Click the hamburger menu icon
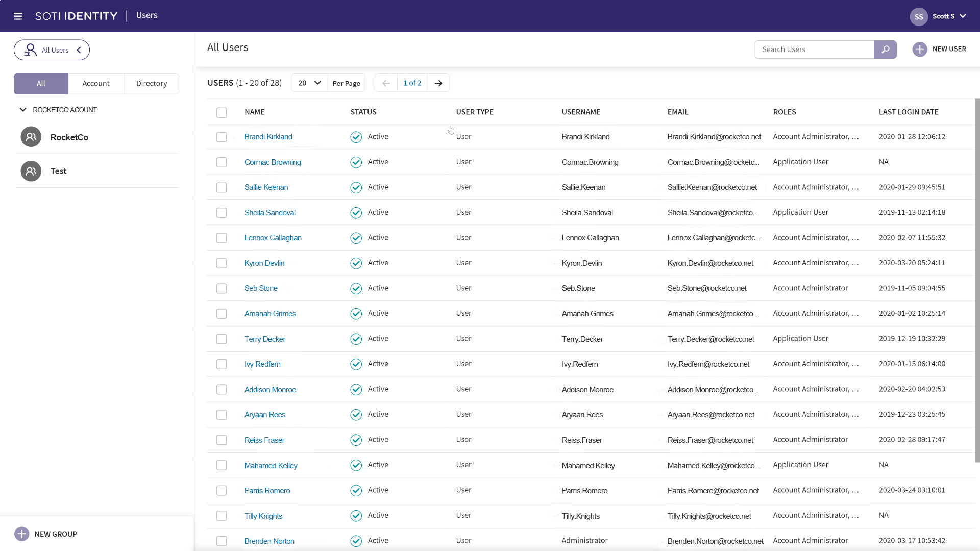 coord(18,15)
